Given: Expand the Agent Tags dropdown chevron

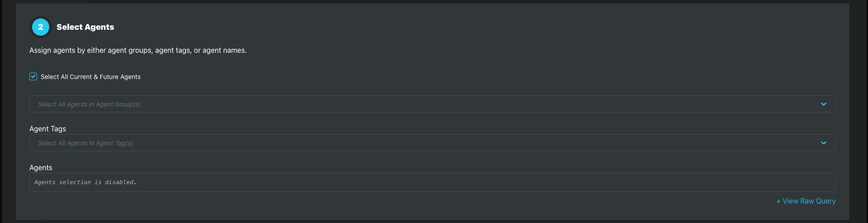Looking at the screenshot, I should click(823, 143).
